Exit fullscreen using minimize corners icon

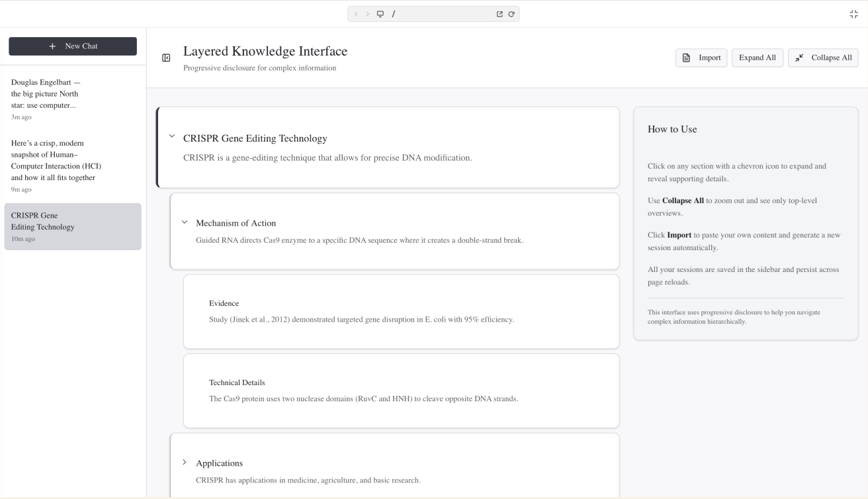click(853, 14)
